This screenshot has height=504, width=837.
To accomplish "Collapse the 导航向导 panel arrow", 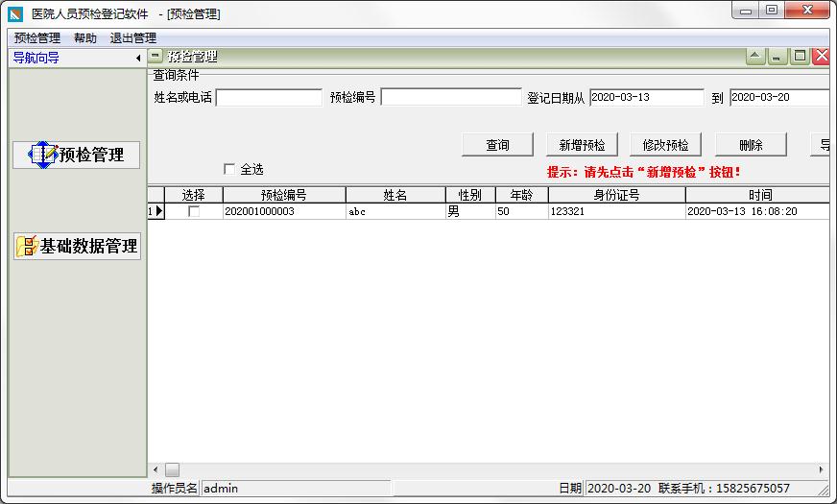I will (138, 58).
